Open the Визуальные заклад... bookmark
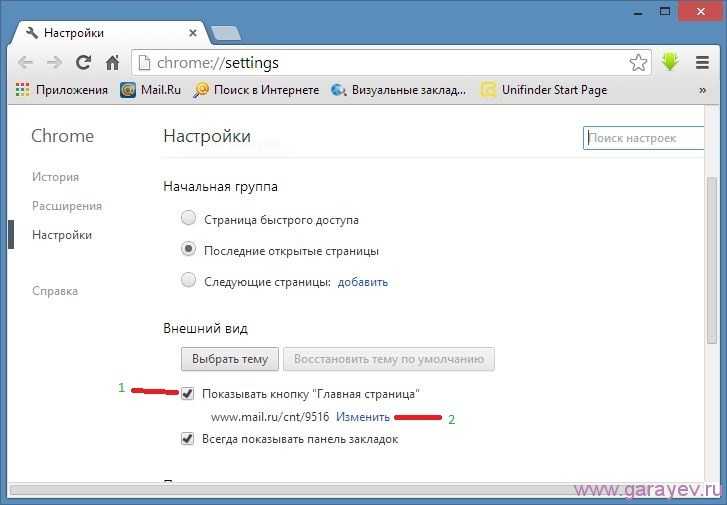The height and width of the screenshot is (505, 727). 398,89
